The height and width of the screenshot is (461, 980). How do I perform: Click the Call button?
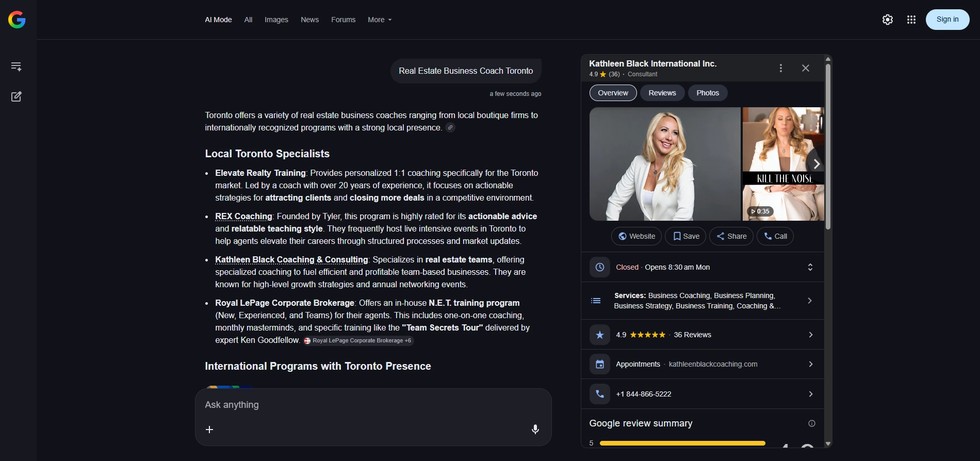click(x=775, y=236)
